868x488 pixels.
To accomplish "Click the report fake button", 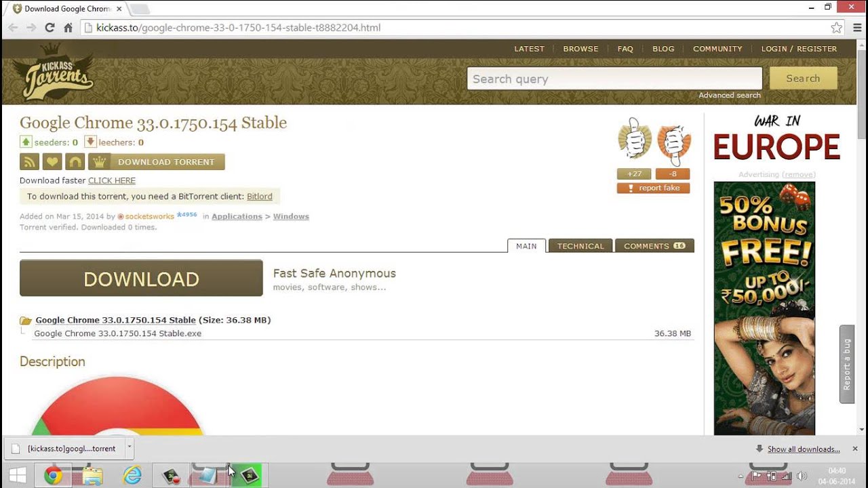I will pos(653,188).
